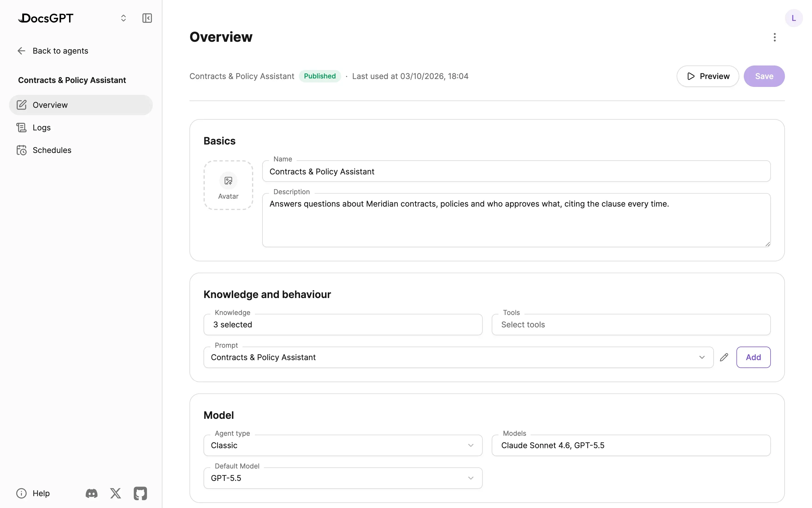
Task: Edit the prompt with the pencil icon
Action: (x=724, y=357)
